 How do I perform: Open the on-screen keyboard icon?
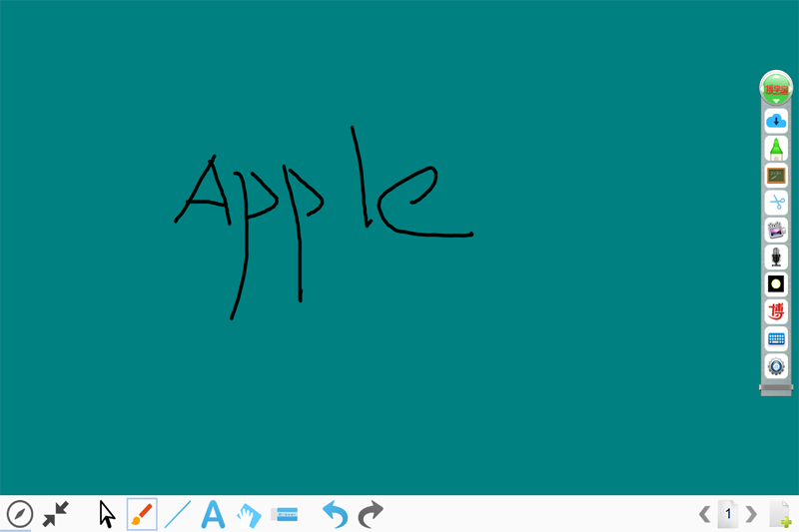[776, 339]
